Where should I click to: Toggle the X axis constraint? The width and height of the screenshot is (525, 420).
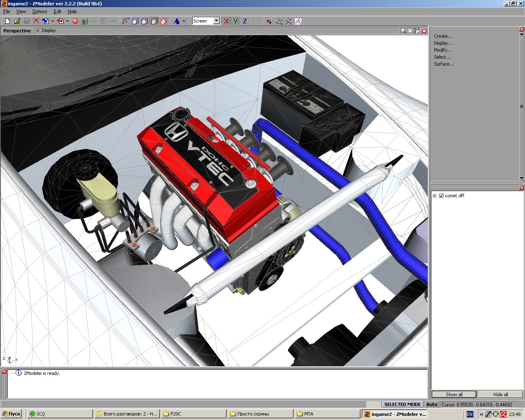click(226, 21)
